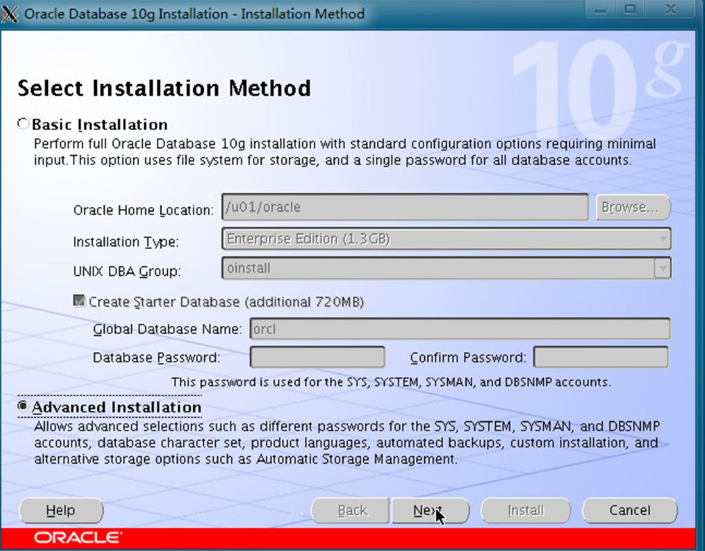Open the Installation Type dropdown
This screenshot has height=551, width=705.
446,238
